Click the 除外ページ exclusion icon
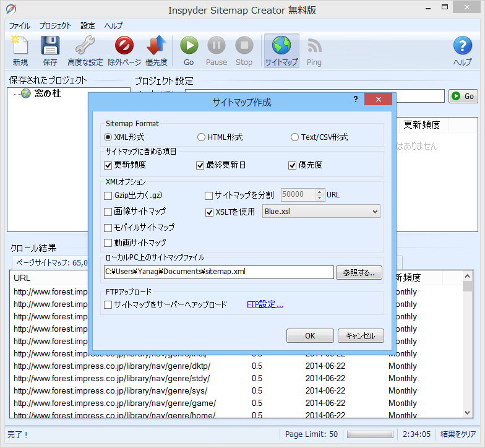This screenshot has width=485, height=448. click(x=124, y=51)
